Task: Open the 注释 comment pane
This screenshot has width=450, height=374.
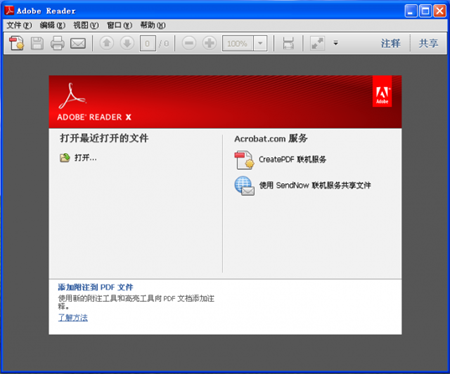Action: click(390, 43)
